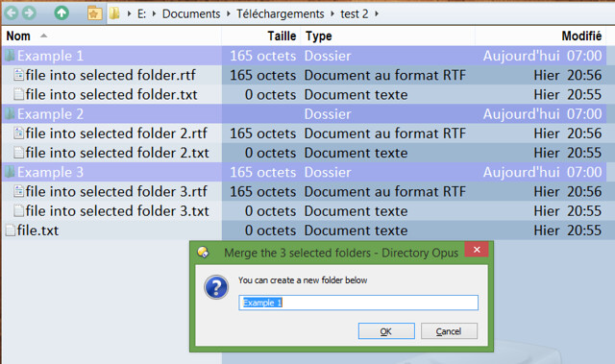Click the Dossier type of Example 2
This screenshot has width=615, height=364.
[x=328, y=113]
